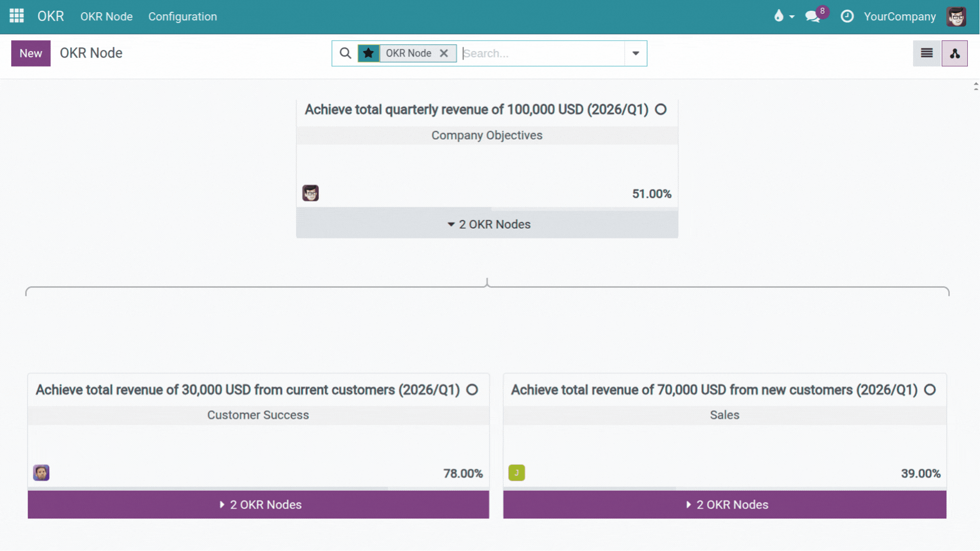Switch to list view
Viewport: 980px width, 551px height.
pyautogui.click(x=926, y=53)
